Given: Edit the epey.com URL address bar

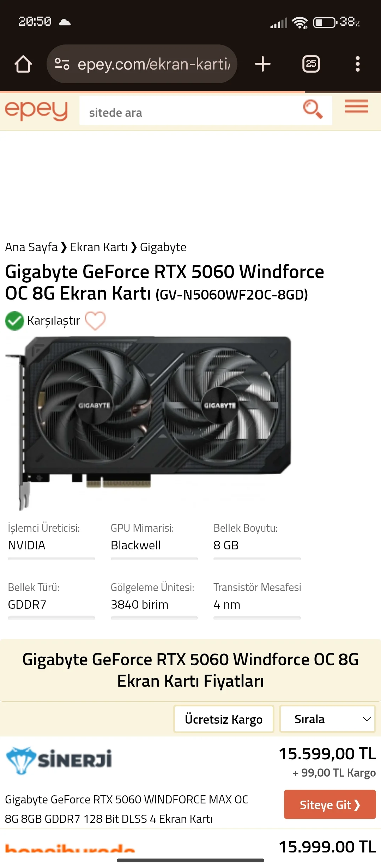Looking at the screenshot, I should pos(153,64).
